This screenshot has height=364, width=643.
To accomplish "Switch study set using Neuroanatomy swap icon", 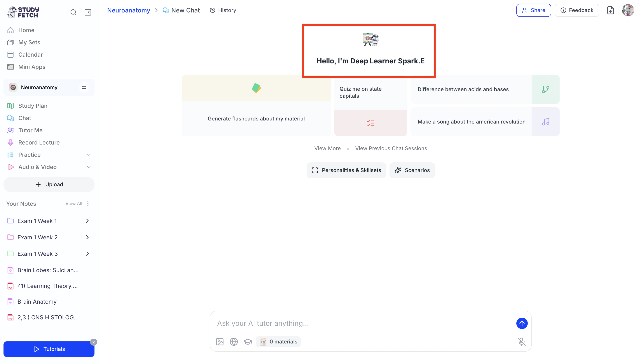I will tap(84, 87).
